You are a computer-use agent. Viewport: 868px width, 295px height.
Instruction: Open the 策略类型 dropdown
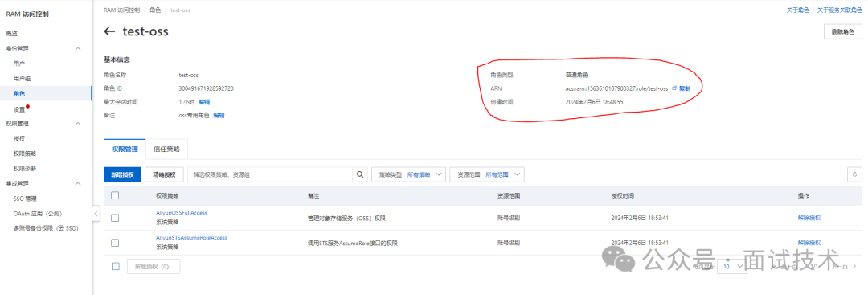pyautogui.click(x=408, y=174)
